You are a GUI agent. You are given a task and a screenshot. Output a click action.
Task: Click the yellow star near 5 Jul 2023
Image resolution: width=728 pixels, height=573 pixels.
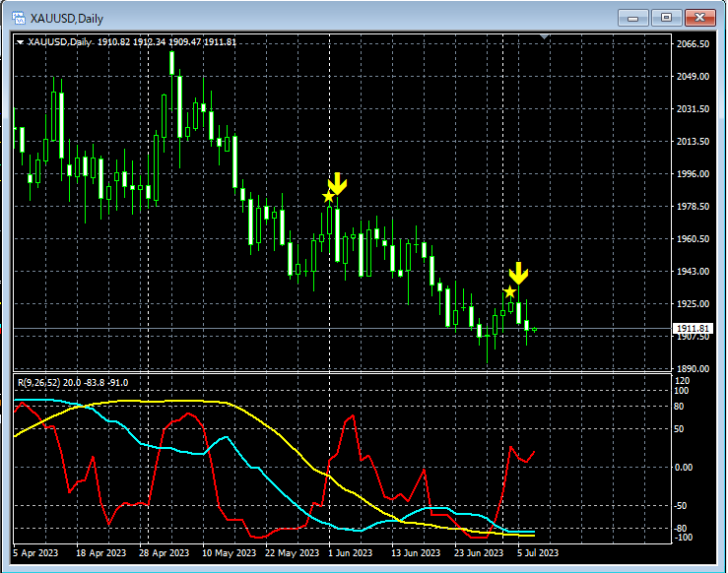coord(509,291)
